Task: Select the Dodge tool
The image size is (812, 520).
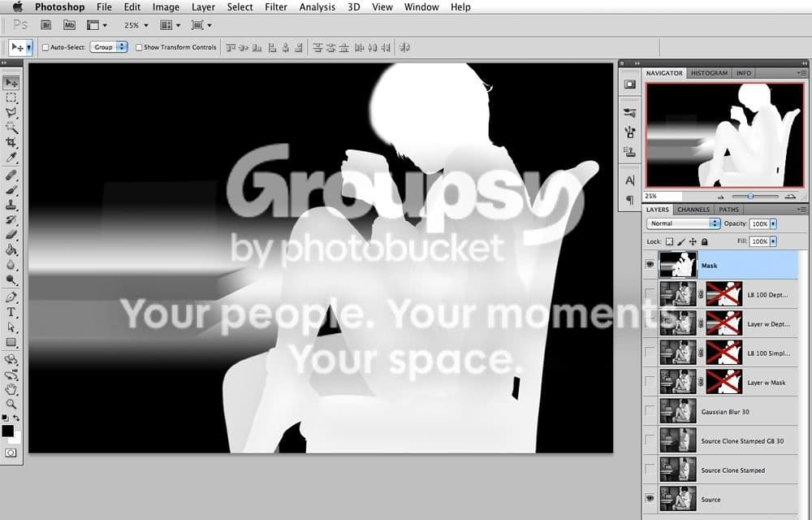Action: [x=11, y=279]
